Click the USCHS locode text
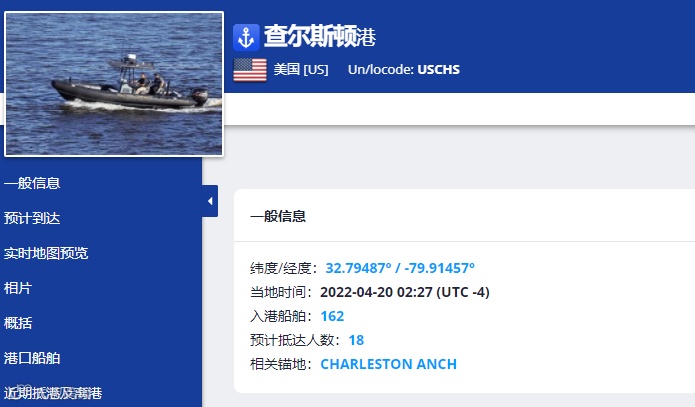This screenshot has height=407, width=695. click(x=438, y=70)
